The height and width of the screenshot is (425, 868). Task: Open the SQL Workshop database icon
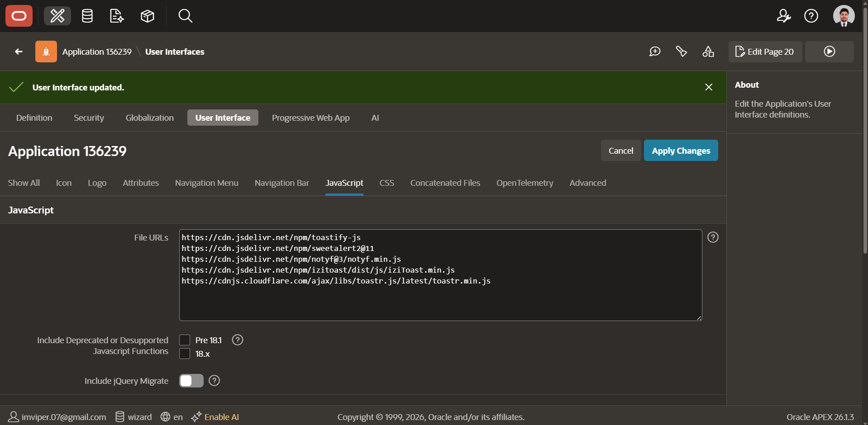coord(87,16)
